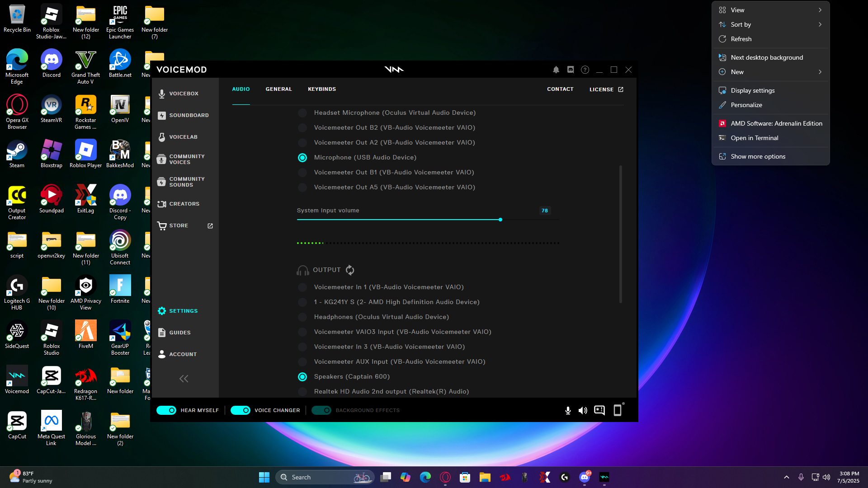Click the phone device icon in the bottom bar
The image size is (868, 488).
(618, 410)
